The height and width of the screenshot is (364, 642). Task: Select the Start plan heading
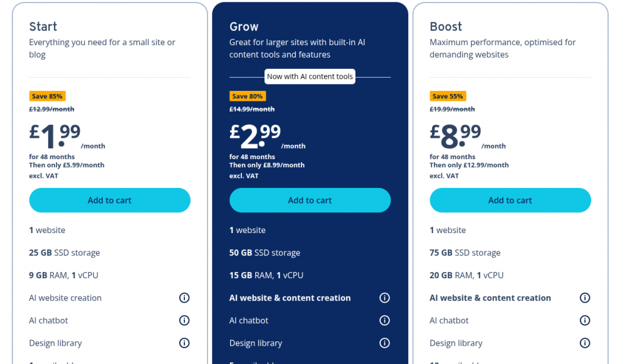click(43, 27)
